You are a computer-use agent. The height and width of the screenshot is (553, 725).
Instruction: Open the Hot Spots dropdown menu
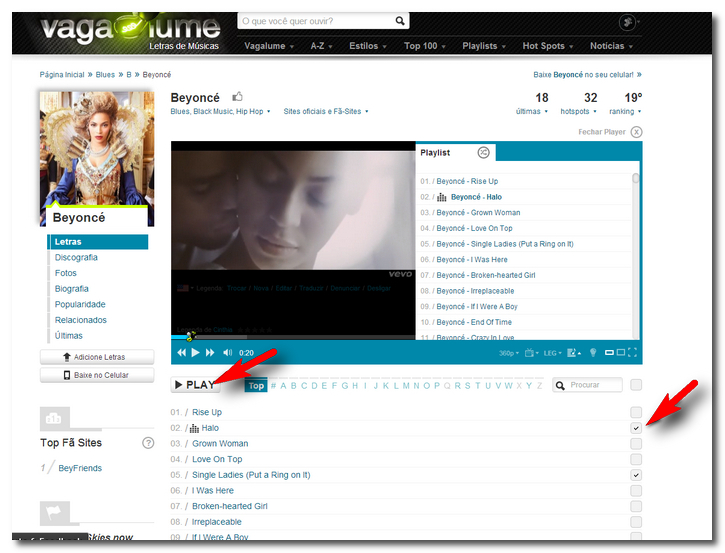pos(548,46)
